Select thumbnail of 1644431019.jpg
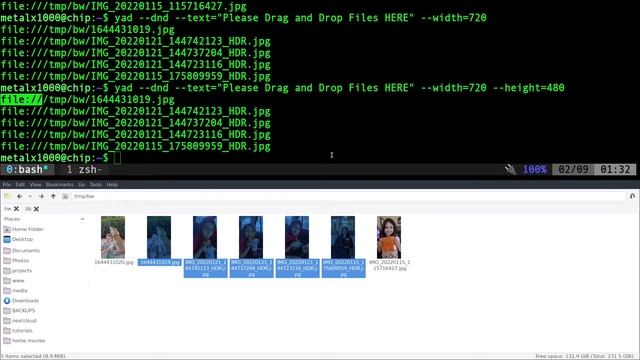Viewport: 640px width, 360px height. 159,237
